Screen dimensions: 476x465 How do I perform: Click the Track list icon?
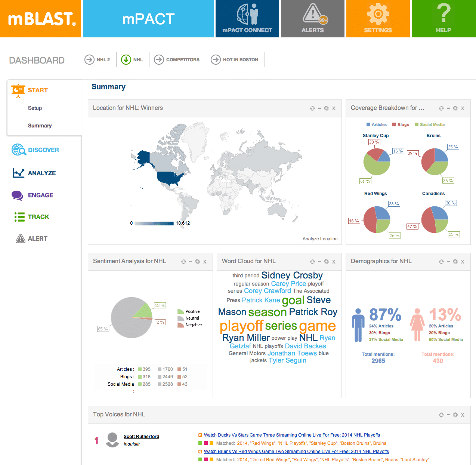(19, 217)
